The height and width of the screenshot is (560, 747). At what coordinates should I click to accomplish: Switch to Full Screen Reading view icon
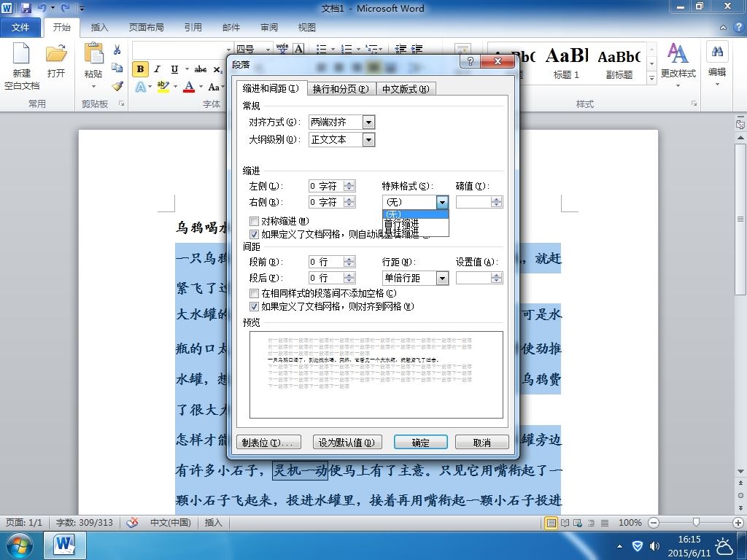[x=565, y=523]
